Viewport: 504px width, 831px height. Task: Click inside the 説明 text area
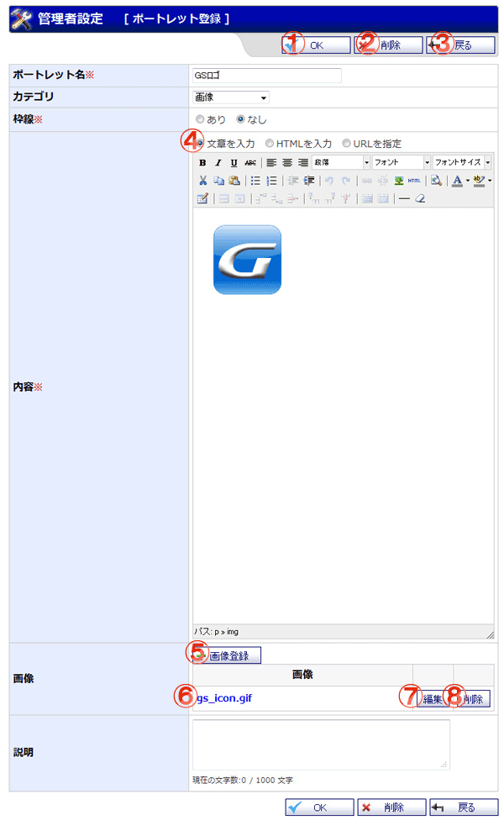coord(321,744)
